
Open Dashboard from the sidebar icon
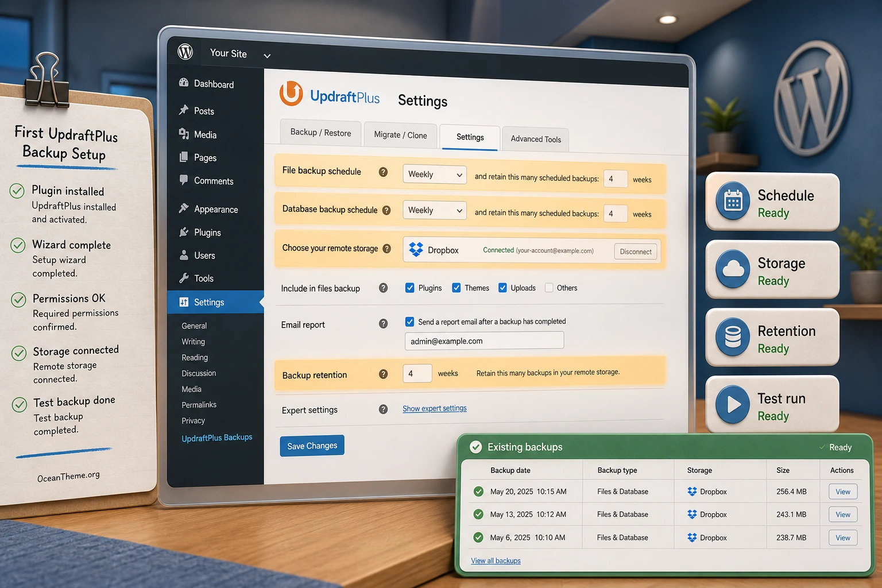(x=184, y=83)
